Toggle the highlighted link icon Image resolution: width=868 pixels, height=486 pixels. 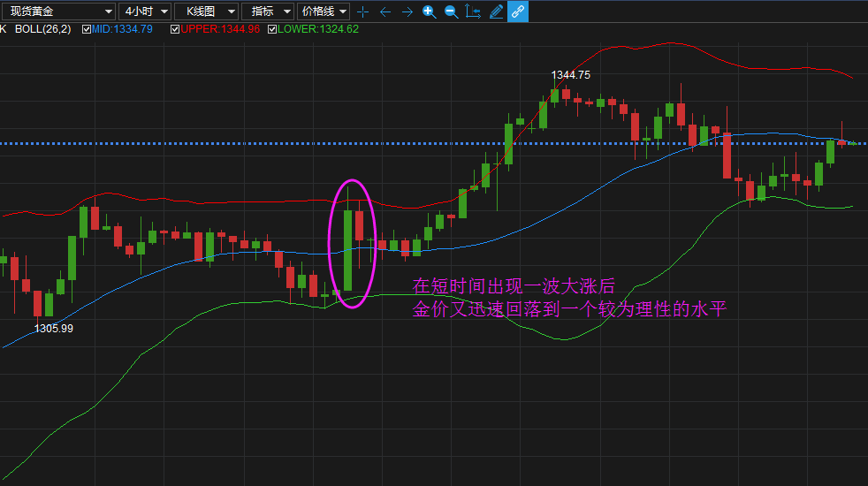(x=518, y=11)
